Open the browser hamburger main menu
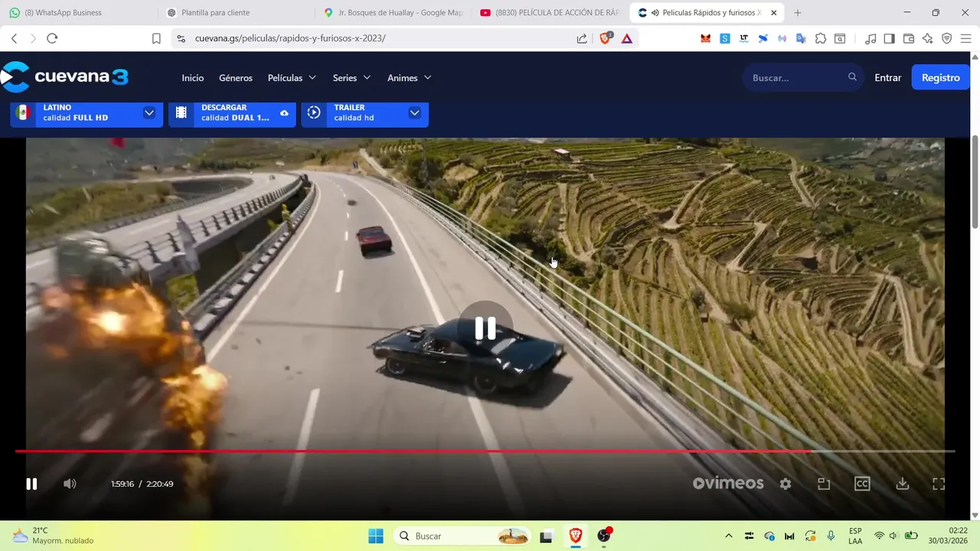 966,38
